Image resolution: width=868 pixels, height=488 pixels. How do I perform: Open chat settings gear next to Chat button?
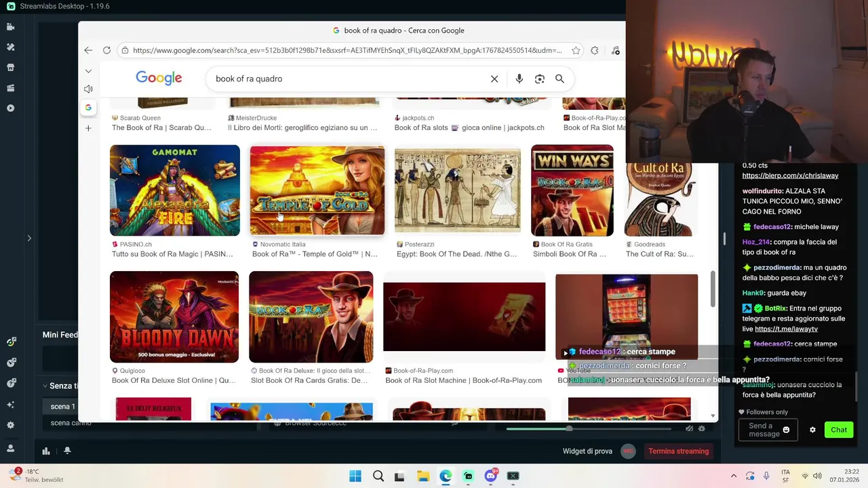click(x=812, y=430)
